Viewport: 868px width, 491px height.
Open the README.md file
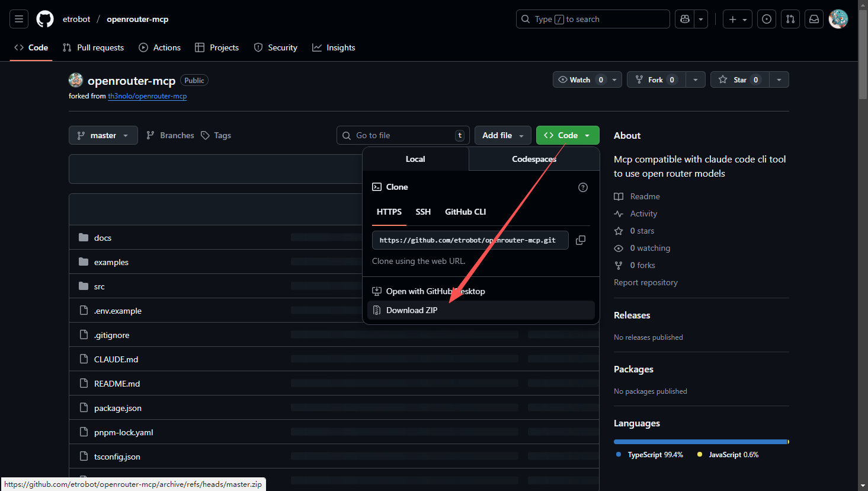click(x=117, y=384)
